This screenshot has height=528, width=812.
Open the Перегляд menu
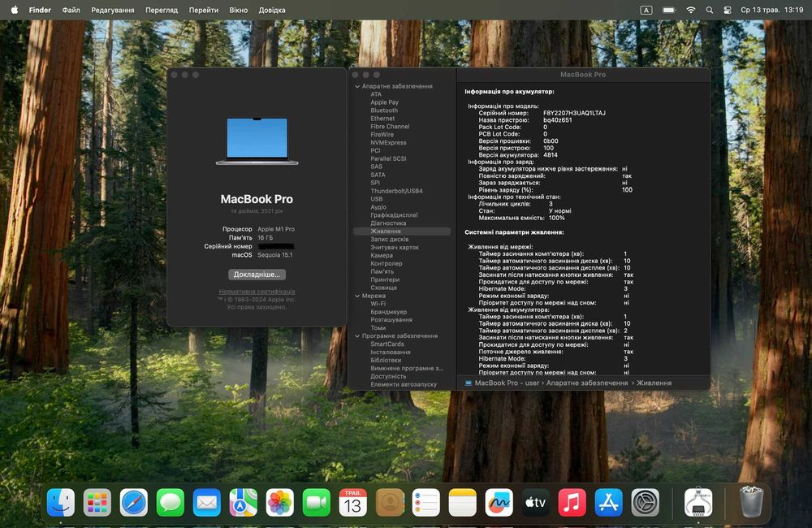tap(162, 10)
